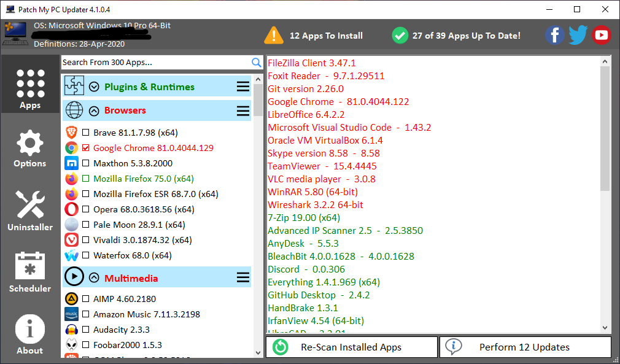Open the Scheduler section
The width and height of the screenshot is (620, 364).
30,272
